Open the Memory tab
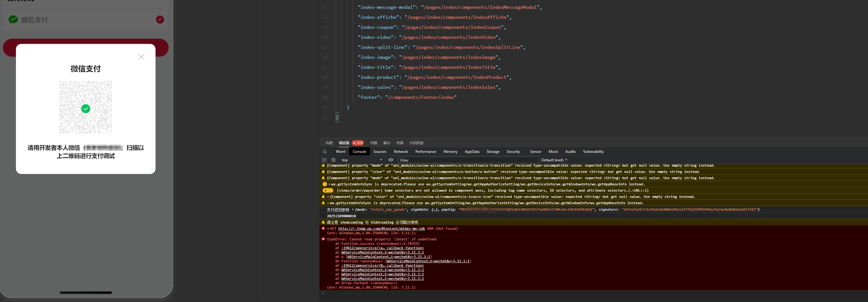Image resolution: width=868 pixels, height=302 pixels. (x=450, y=152)
